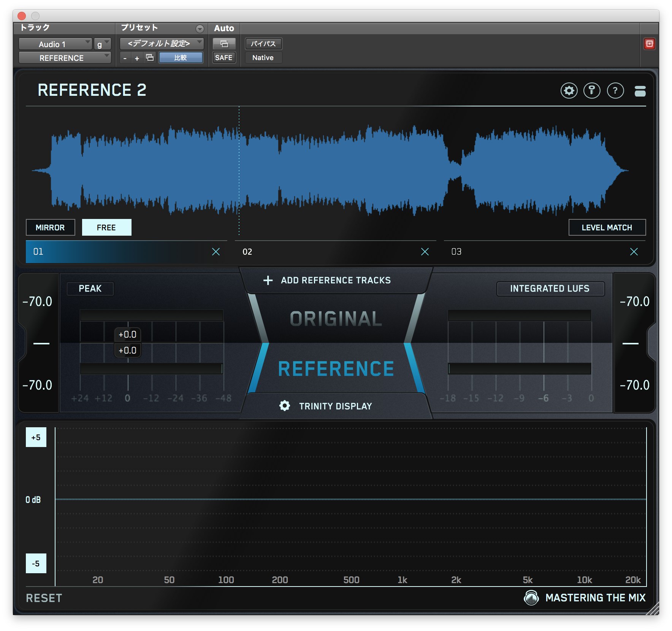672x631 pixels.
Task: Open help via the question mark icon
Action: 615,90
